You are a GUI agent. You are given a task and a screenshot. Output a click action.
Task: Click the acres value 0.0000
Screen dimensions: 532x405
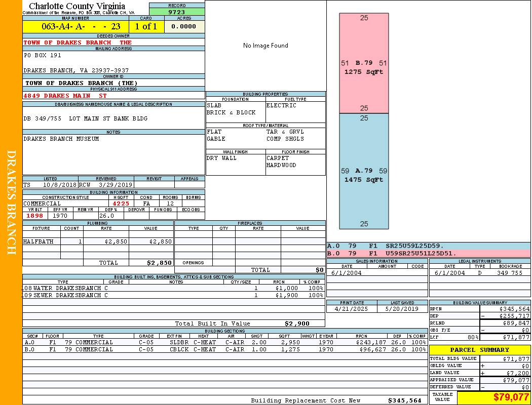(184, 26)
